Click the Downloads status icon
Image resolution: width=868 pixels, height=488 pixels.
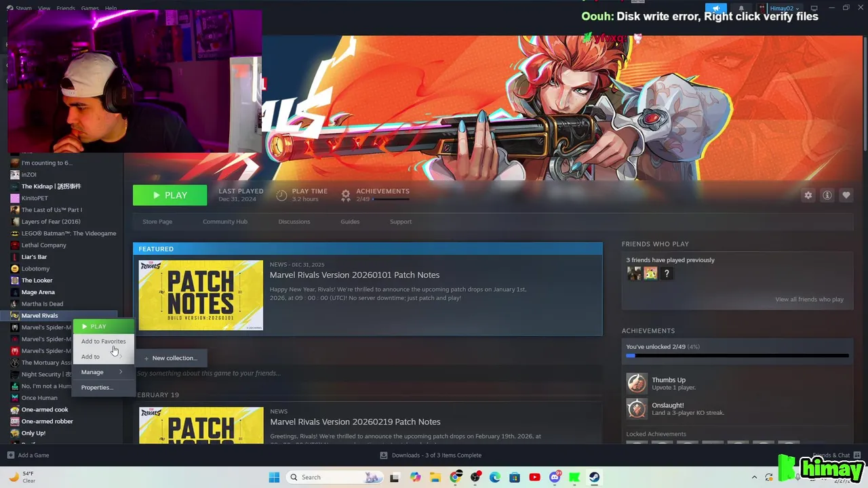click(x=384, y=455)
